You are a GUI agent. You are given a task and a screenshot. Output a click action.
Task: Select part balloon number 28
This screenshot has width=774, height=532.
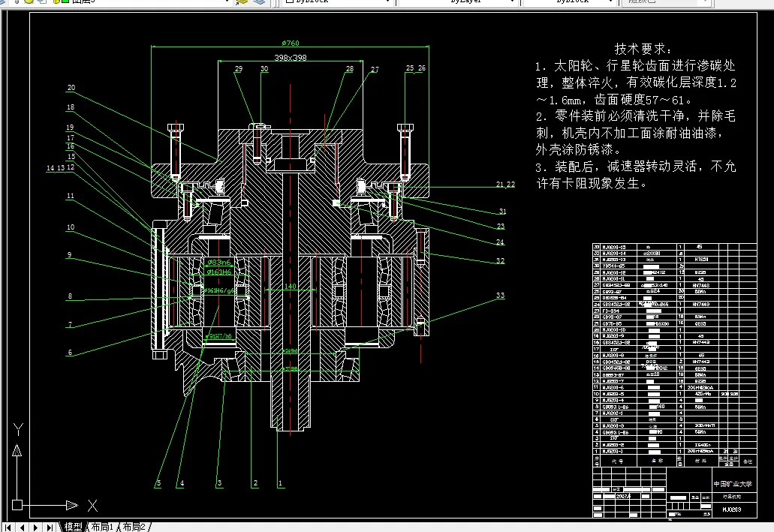(350, 68)
